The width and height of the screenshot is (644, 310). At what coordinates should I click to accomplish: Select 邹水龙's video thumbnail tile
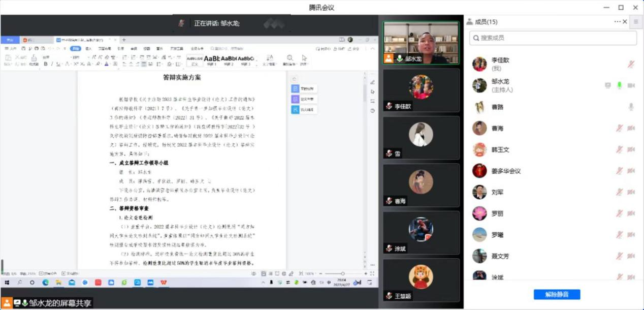pyautogui.click(x=421, y=43)
